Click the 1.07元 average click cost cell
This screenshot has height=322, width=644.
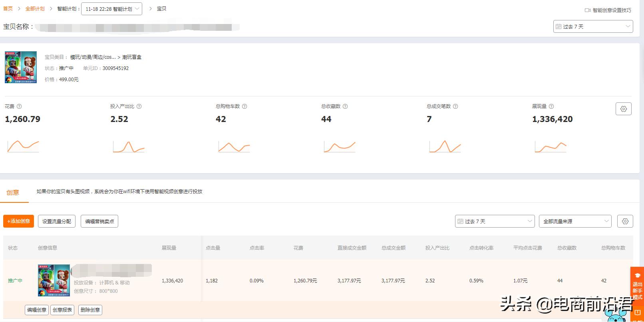[520, 281]
